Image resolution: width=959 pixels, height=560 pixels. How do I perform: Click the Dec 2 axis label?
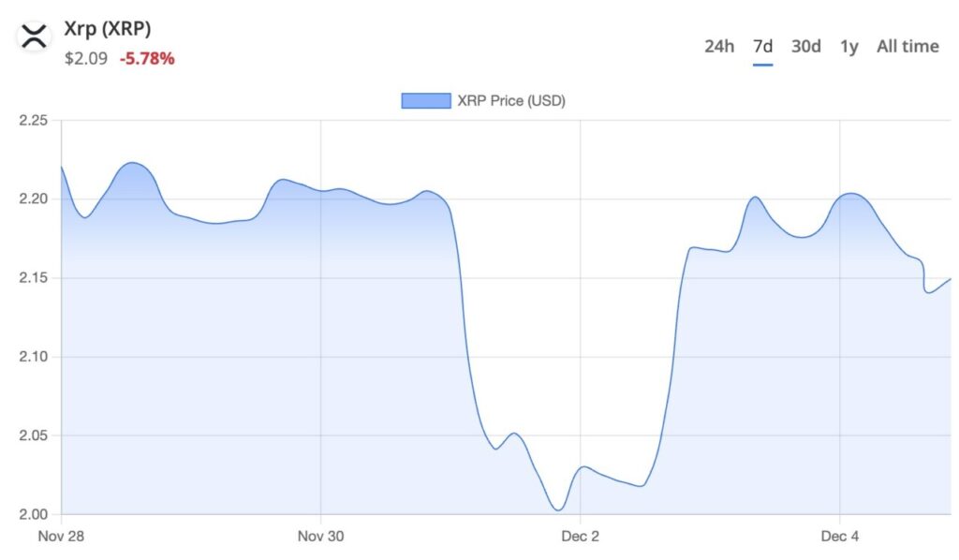tap(580, 537)
